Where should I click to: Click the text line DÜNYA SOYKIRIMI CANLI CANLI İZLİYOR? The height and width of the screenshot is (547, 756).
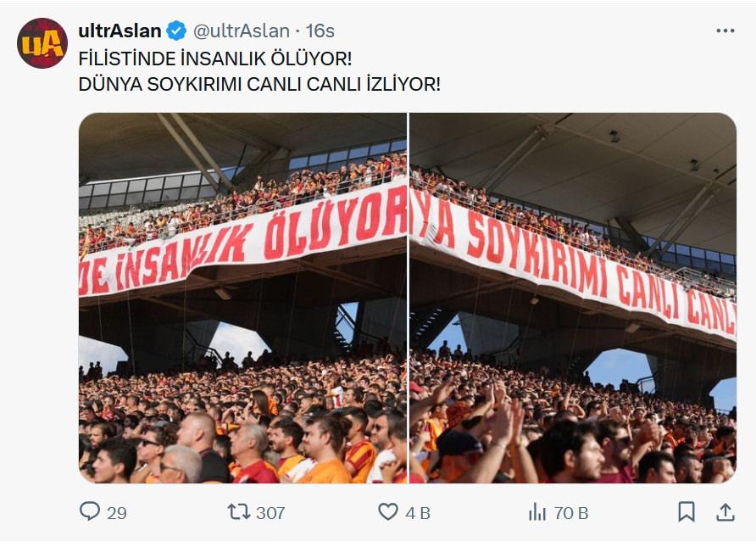[x=259, y=85]
